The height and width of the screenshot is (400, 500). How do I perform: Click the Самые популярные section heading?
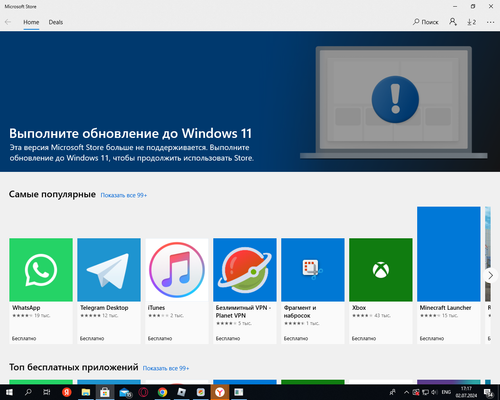pos(52,194)
